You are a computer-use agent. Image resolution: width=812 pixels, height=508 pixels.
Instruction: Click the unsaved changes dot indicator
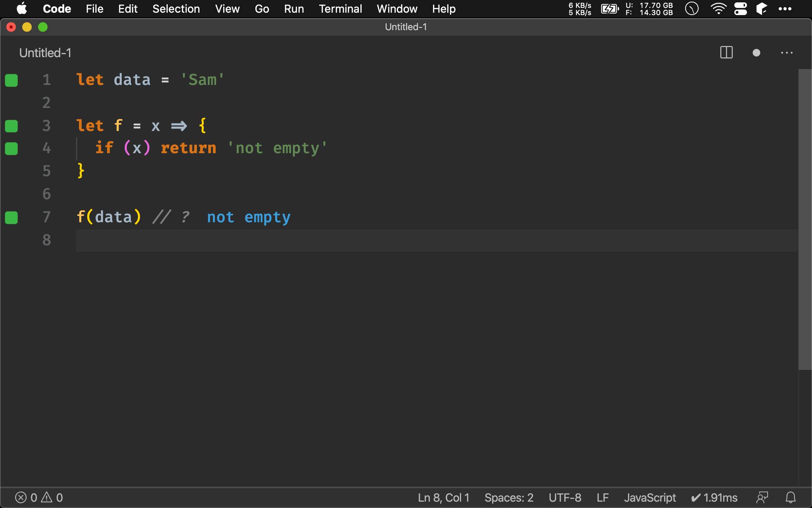(x=756, y=53)
